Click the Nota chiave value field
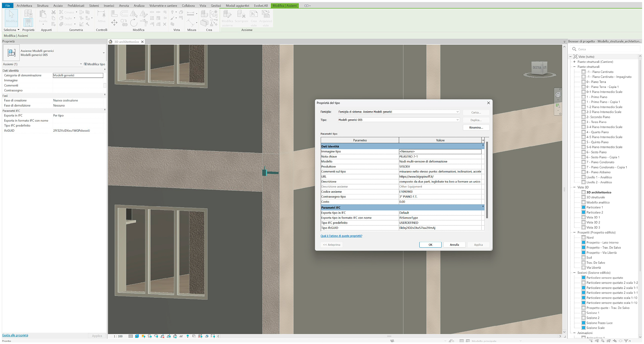This screenshot has height=344, width=644. [x=440, y=157]
